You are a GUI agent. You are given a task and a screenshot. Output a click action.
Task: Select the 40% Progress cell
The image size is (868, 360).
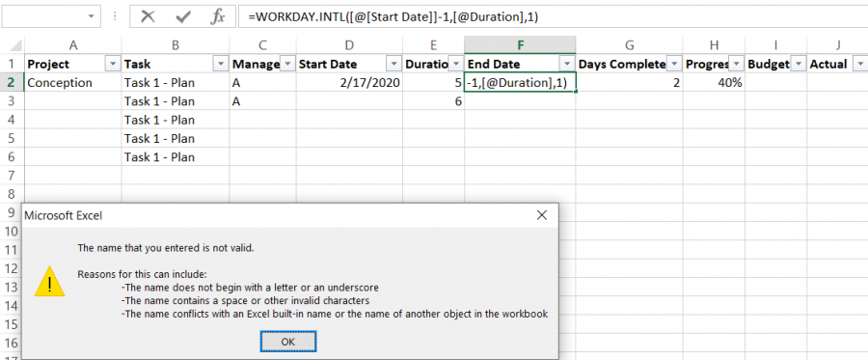point(714,83)
